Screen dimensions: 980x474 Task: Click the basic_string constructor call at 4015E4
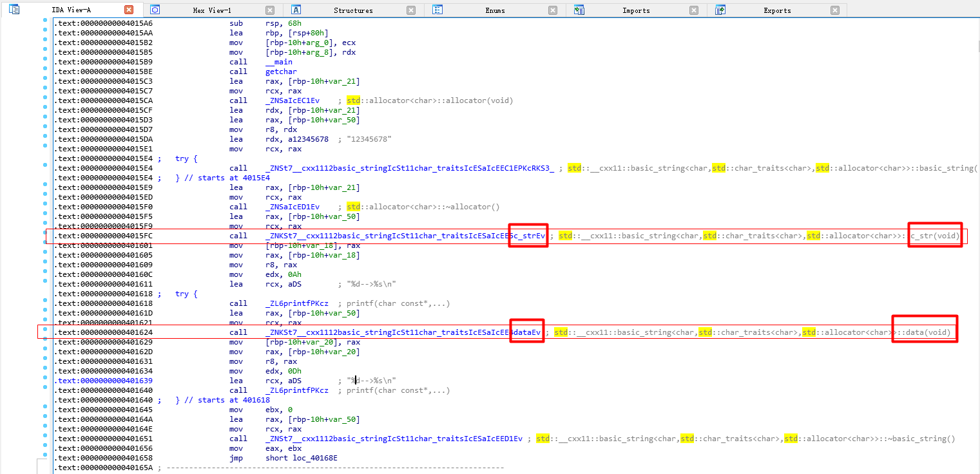click(410, 168)
